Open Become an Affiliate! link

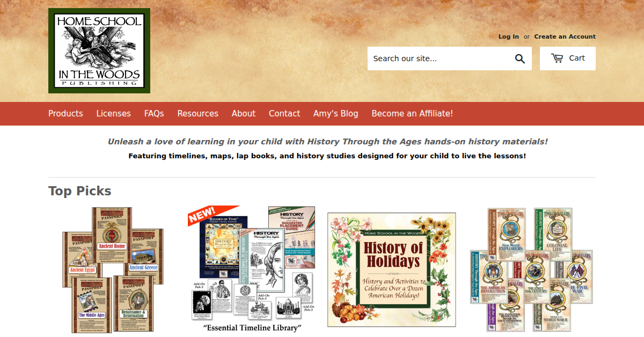[x=412, y=114]
